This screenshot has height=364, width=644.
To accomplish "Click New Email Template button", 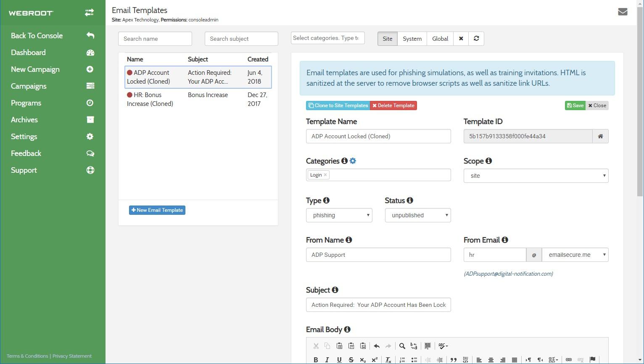I will [157, 210].
